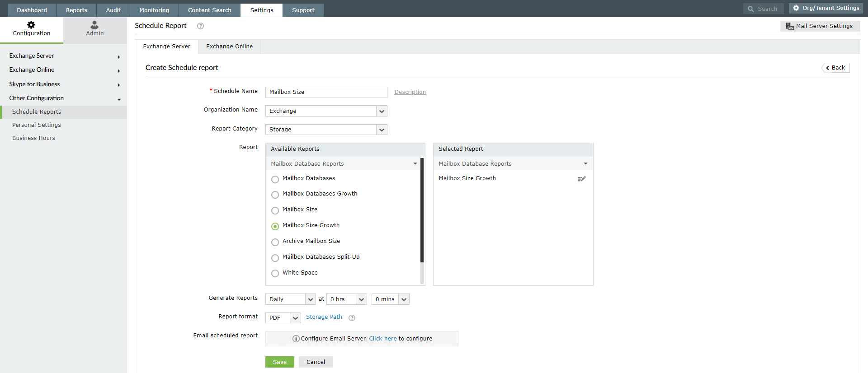
Task: Click the Org/Tenant Settings gear icon
Action: pos(796,8)
